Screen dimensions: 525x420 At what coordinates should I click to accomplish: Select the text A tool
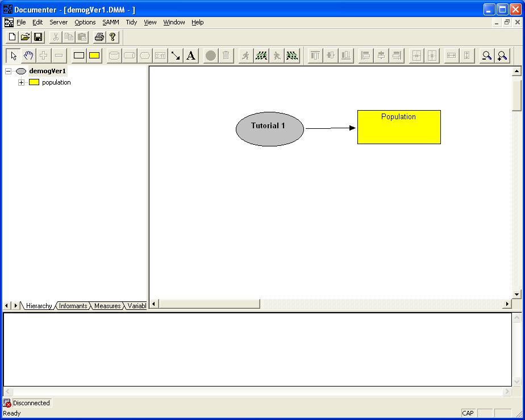point(191,56)
